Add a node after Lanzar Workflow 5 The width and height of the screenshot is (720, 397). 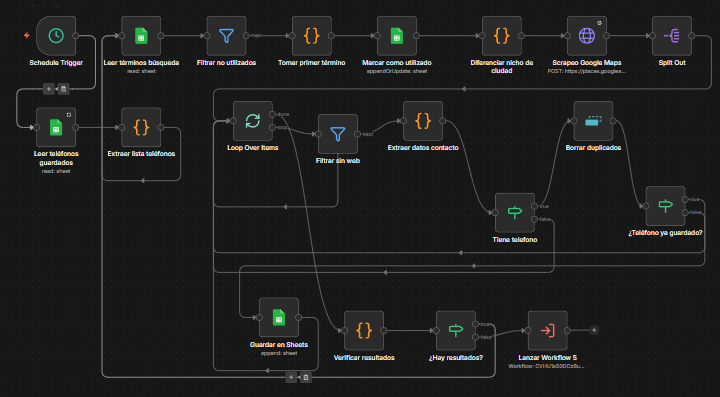click(594, 330)
